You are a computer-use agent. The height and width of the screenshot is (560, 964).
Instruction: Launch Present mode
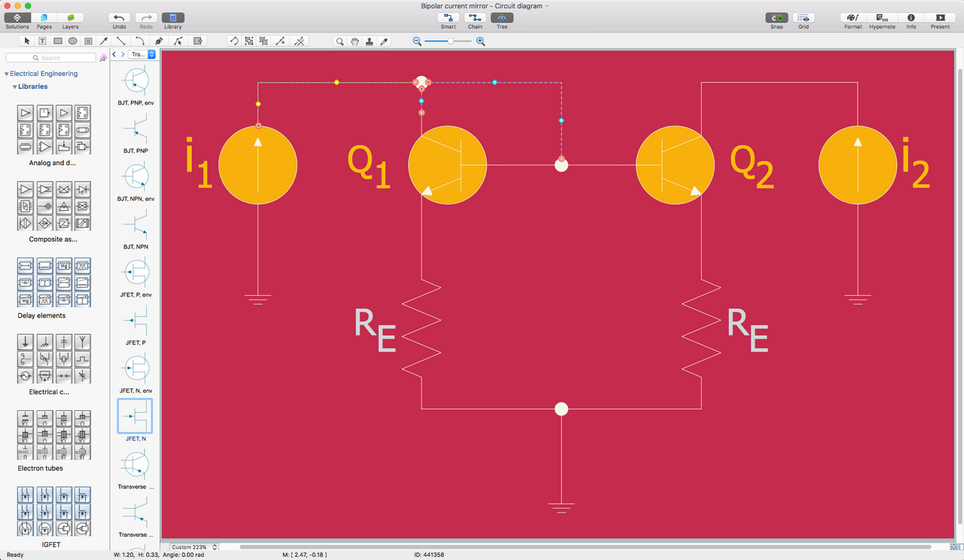(x=939, y=20)
